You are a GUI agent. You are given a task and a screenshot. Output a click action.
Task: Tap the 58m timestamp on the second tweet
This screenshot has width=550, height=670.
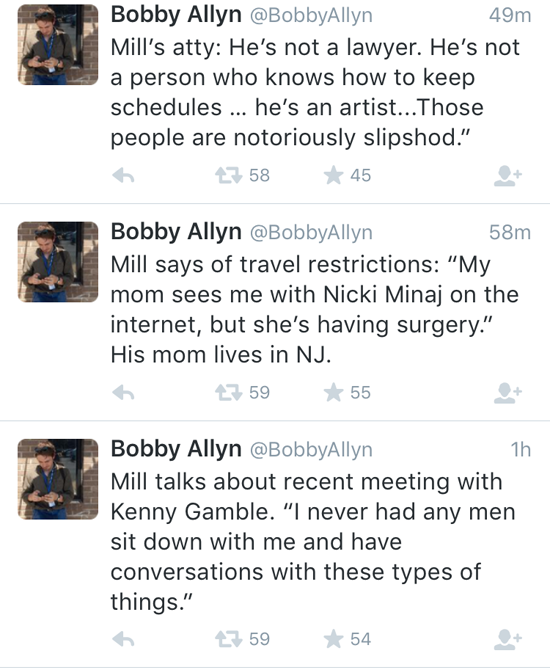[510, 232]
